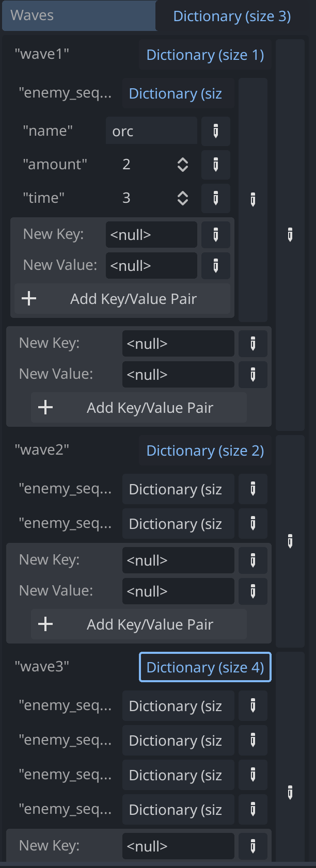Select the "Waves" property header

[77, 16]
